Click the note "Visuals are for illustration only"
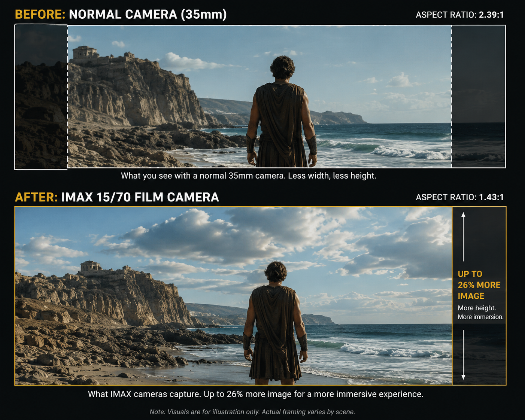This screenshot has height=420, width=525. point(252,412)
